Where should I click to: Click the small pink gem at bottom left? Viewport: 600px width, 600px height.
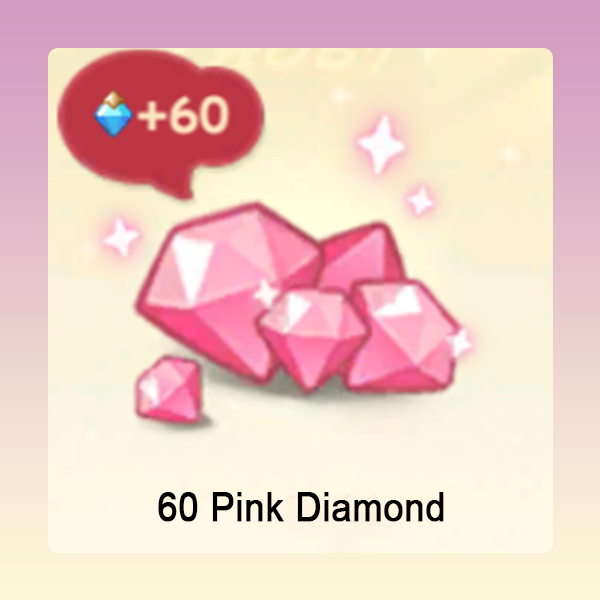[x=169, y=390]
